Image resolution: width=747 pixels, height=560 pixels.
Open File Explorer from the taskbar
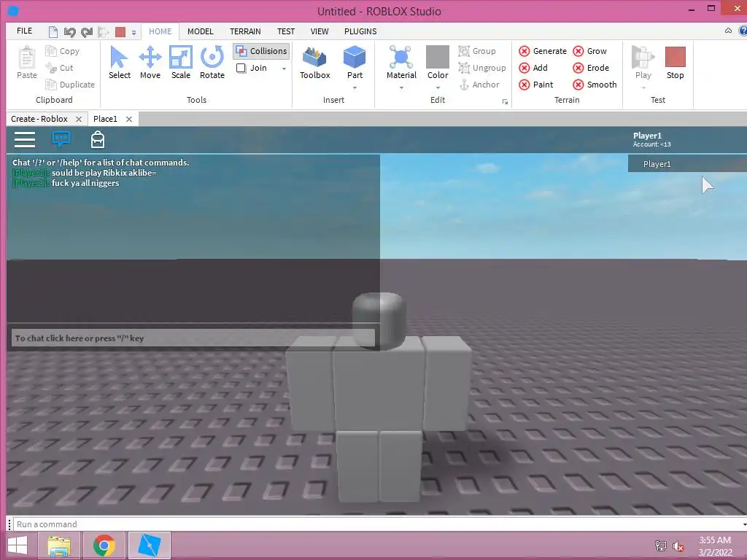(60, 545)
